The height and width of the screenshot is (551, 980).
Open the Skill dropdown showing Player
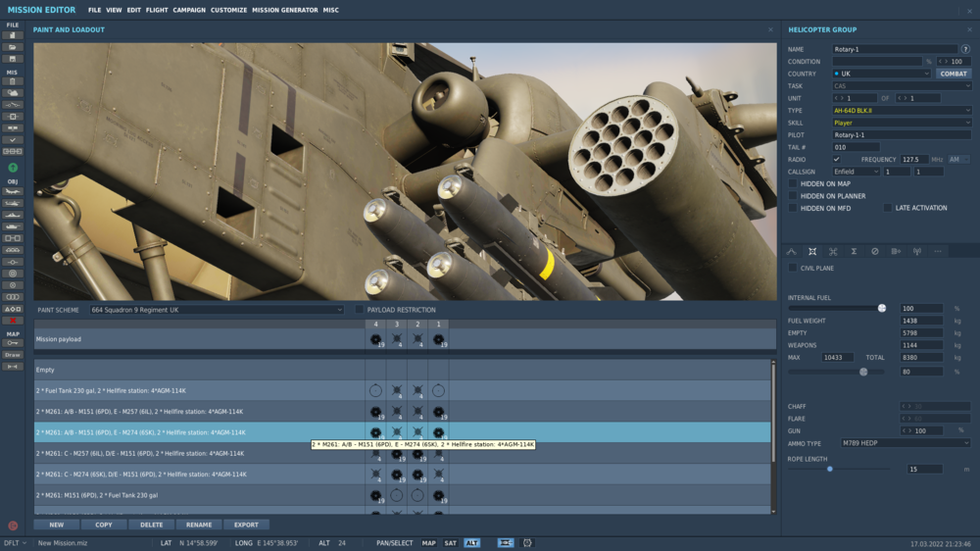[902, 123]
